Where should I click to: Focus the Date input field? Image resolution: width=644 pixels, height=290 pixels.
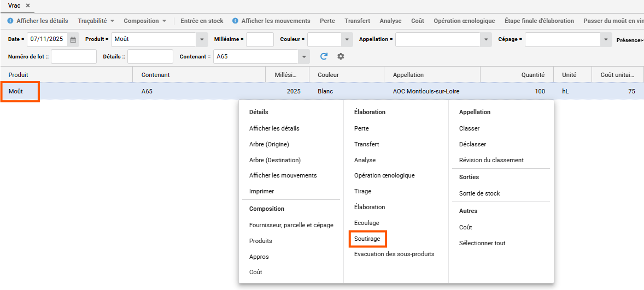click(x=48, y=40)
